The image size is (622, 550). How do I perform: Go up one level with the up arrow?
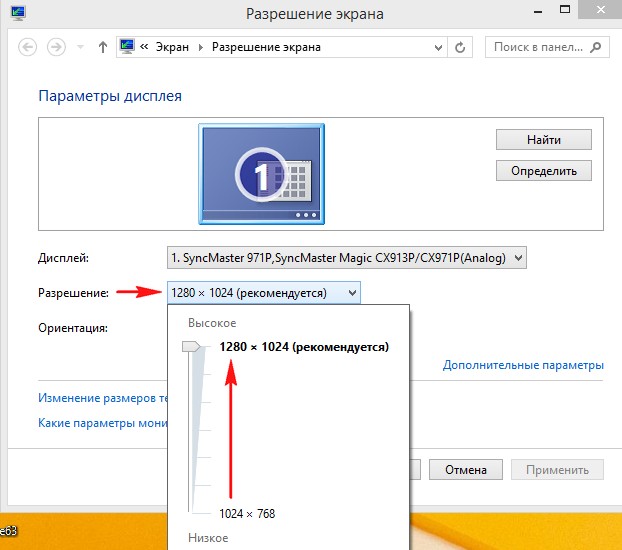(103, 47)
